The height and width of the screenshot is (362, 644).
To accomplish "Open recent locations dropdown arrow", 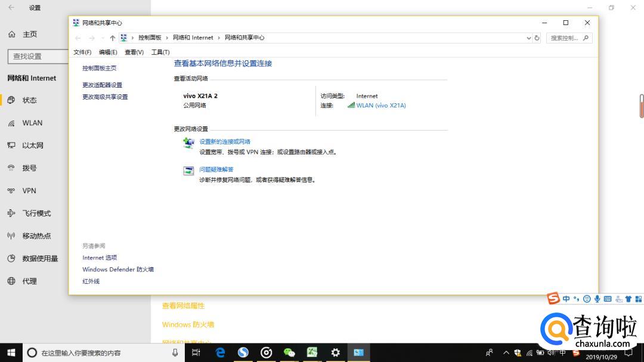I will tap(102, 38).
